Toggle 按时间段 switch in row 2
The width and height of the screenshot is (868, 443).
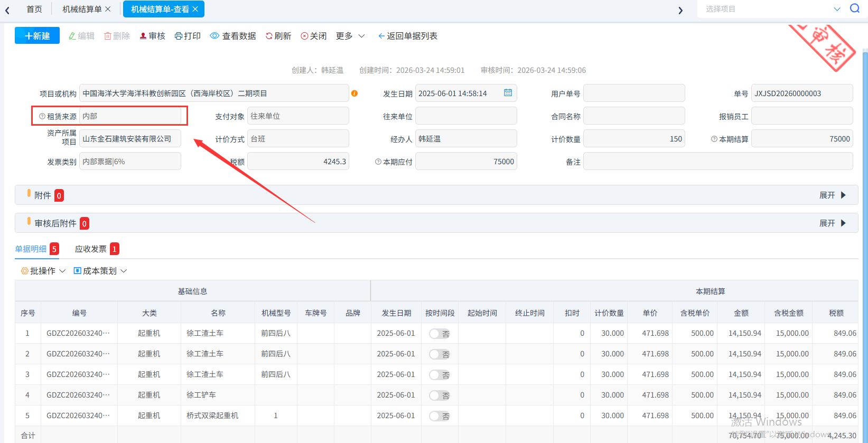(x=440, y=354)
